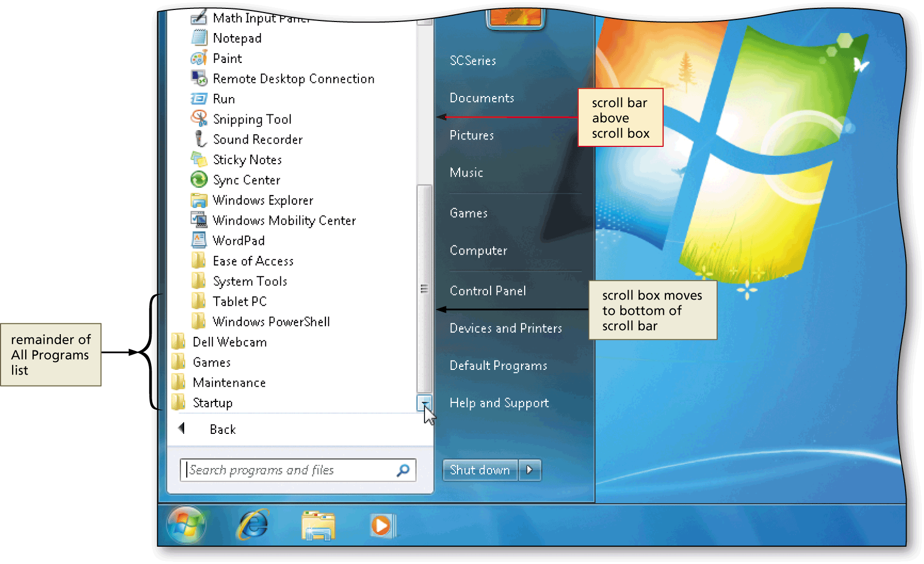This screenshot has width=924, height=564.
Task: Expand the Maintenance folder
Action: pyautogui.click(x=229, y=382)
